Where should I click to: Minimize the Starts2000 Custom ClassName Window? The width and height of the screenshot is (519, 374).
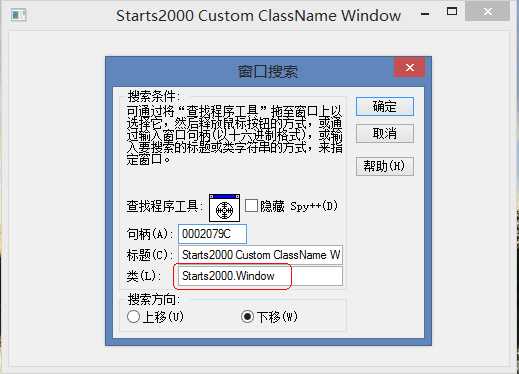click(x=425, y=14)
